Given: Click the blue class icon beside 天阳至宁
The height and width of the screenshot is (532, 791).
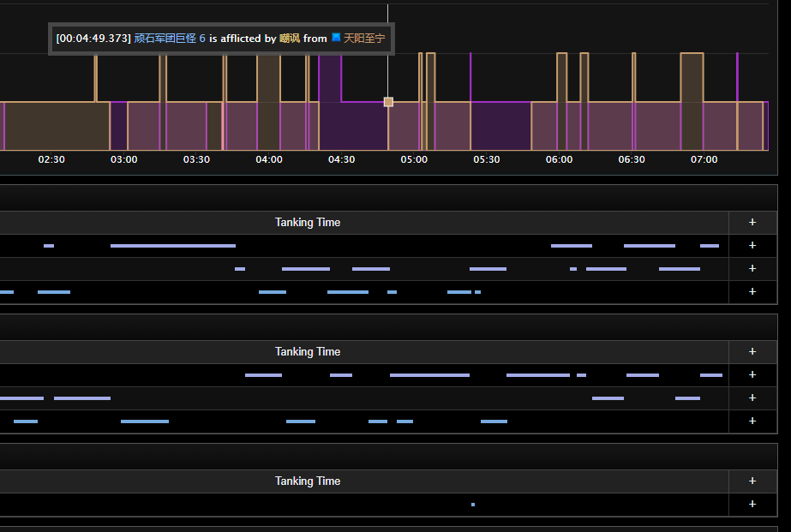Looking at the screenshot, I should (x=336, y=38).
